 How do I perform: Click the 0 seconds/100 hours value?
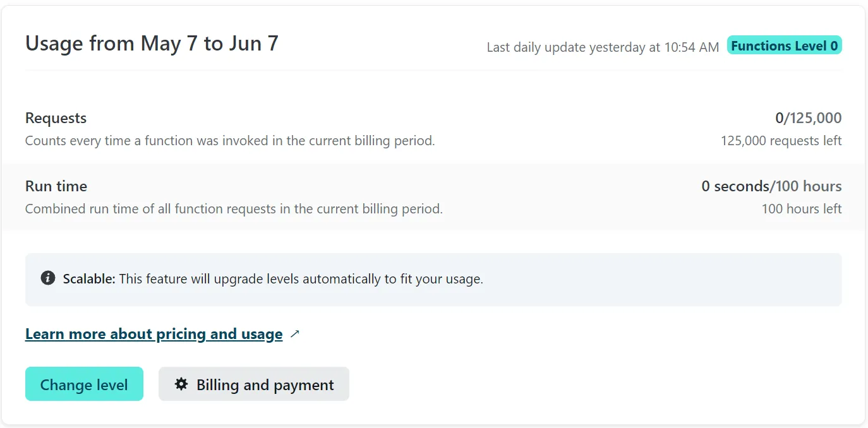pyautogui.click(x=771, y=186)
